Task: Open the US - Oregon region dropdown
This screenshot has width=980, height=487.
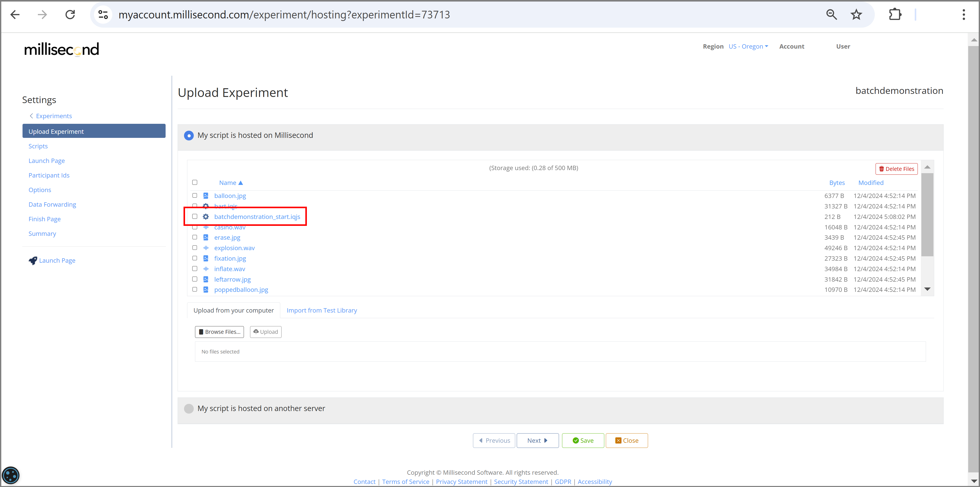Action: pos(748,46)
